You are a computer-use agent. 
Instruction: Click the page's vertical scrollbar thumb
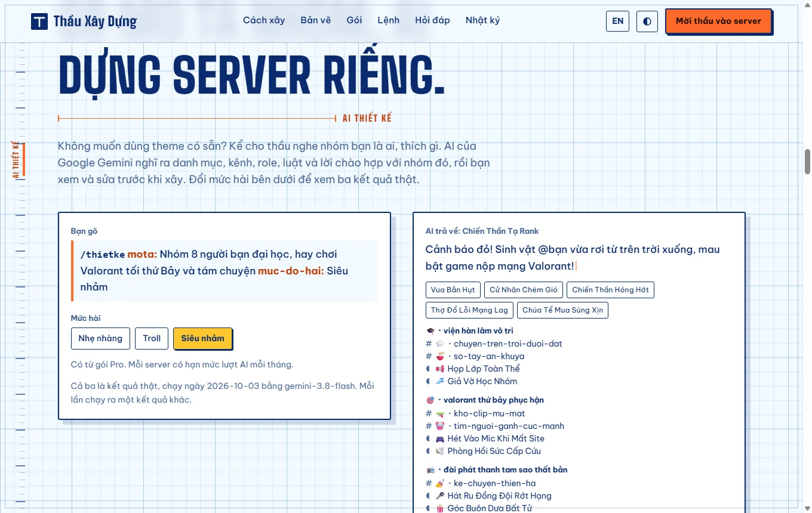[808, 161]
